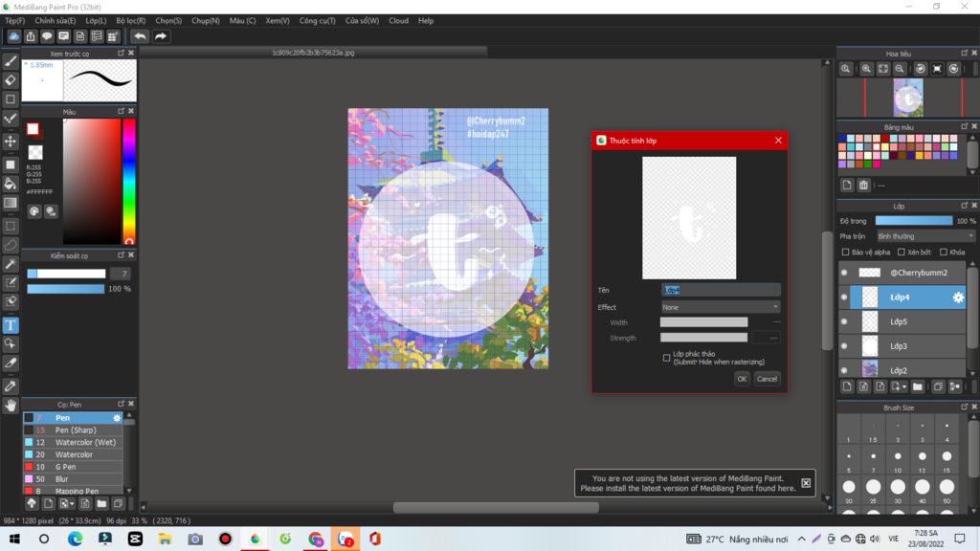Toggle visibility of the @Cherrybumm2 layer

(x=844, y=273)
